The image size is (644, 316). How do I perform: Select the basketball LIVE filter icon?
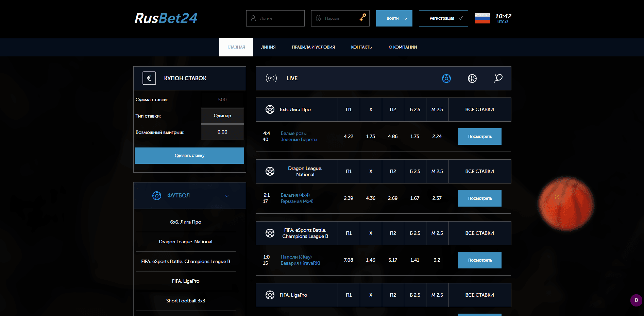tap(472, 78)
